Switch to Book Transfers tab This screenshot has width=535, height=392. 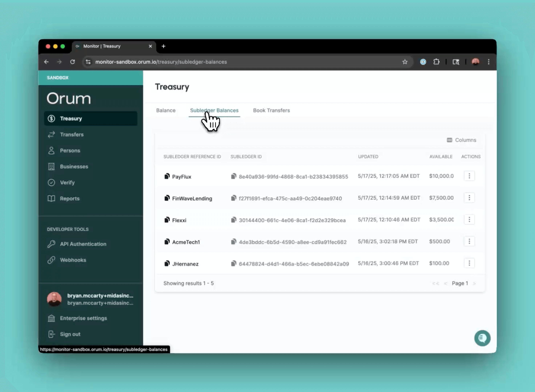[271, 111]
